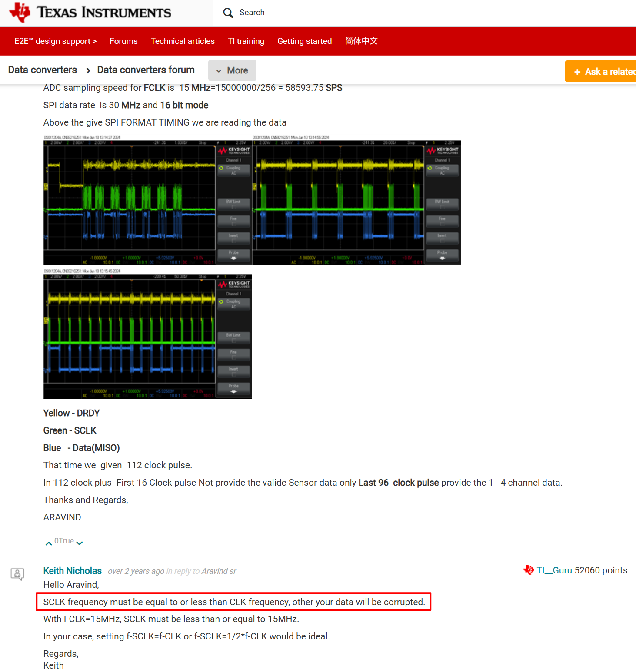Open E2E design support menu
This screenshot has height=672, width=636.
coord(56,41)
